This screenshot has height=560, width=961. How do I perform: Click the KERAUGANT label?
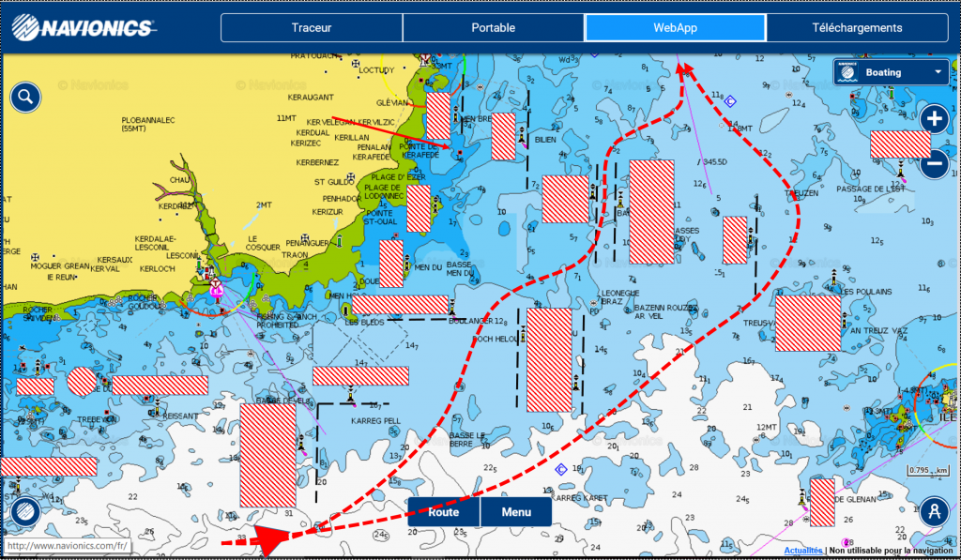(x=311, y=98)
